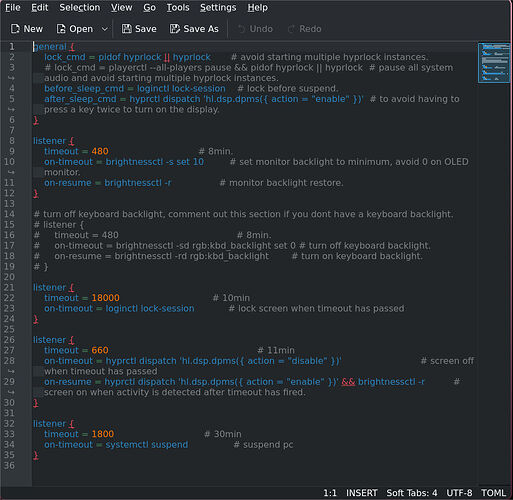Click line number 36 in the gutter
Screen dimensions: 513x500
pos(9,465)
